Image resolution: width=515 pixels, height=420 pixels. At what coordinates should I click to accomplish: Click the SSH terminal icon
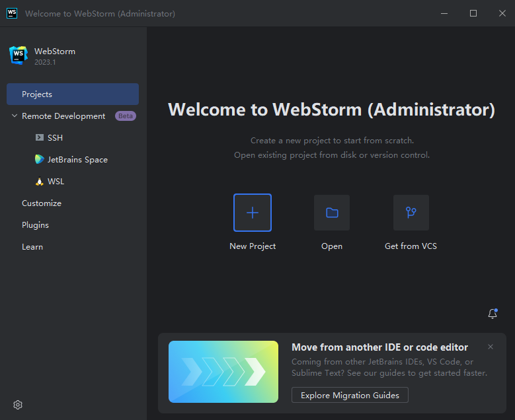coord(40,137)
